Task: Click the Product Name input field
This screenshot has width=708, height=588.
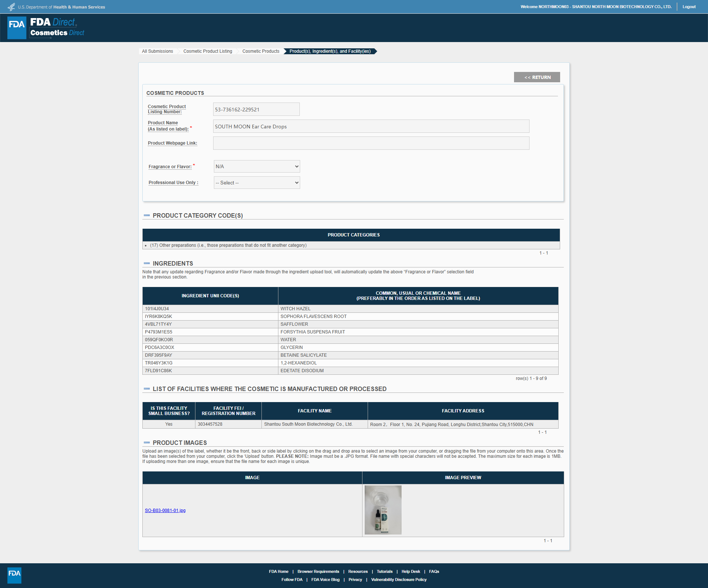Action: click(371, 126)
